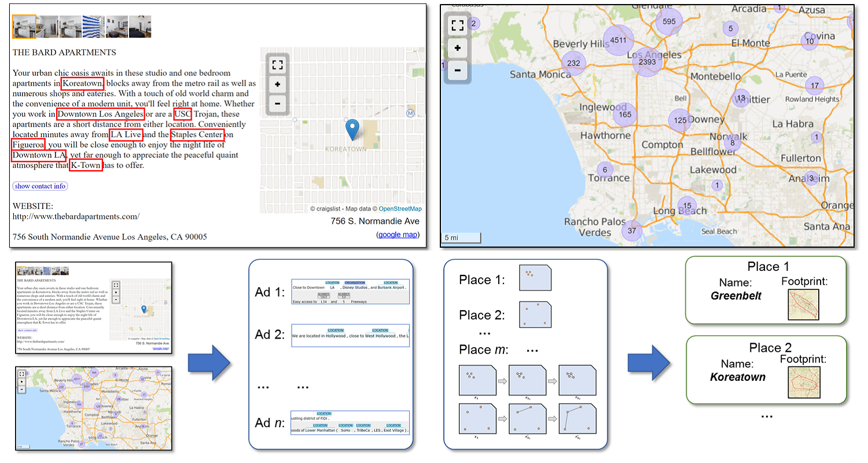The image size is (868, 463).
Task: Select the first highlighted kitchen photo thumbnail
Action: (x=24, y=27)
